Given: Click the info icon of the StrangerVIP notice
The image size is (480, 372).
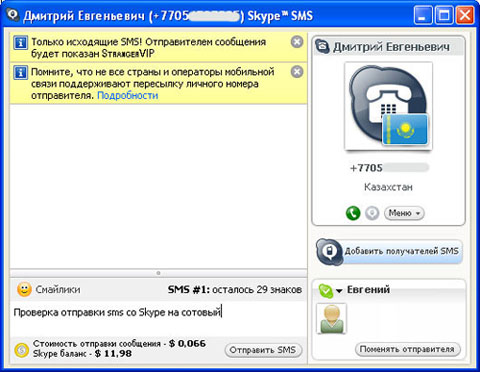Looking at the screenshot, I should click(x=20, y=43).
